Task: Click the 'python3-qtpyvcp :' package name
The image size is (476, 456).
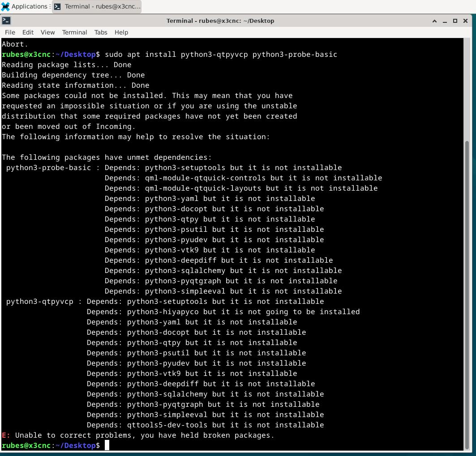Action: [x=44, y=301]
